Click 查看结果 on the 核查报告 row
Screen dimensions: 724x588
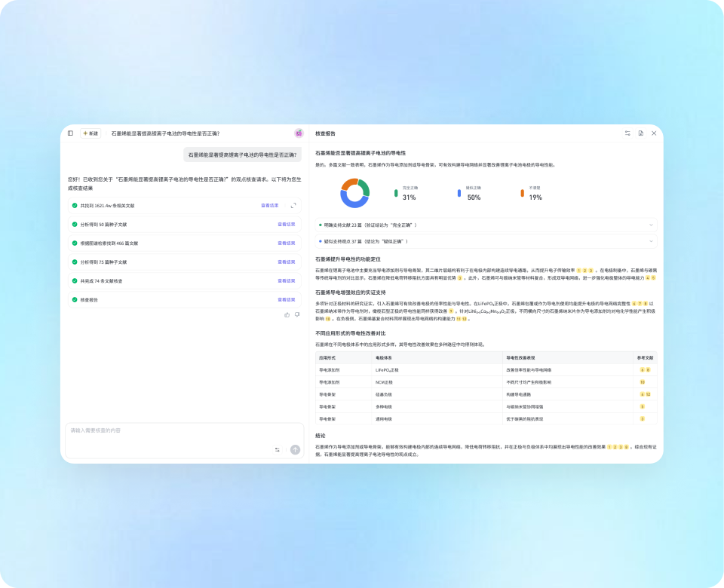coord(287,300)
